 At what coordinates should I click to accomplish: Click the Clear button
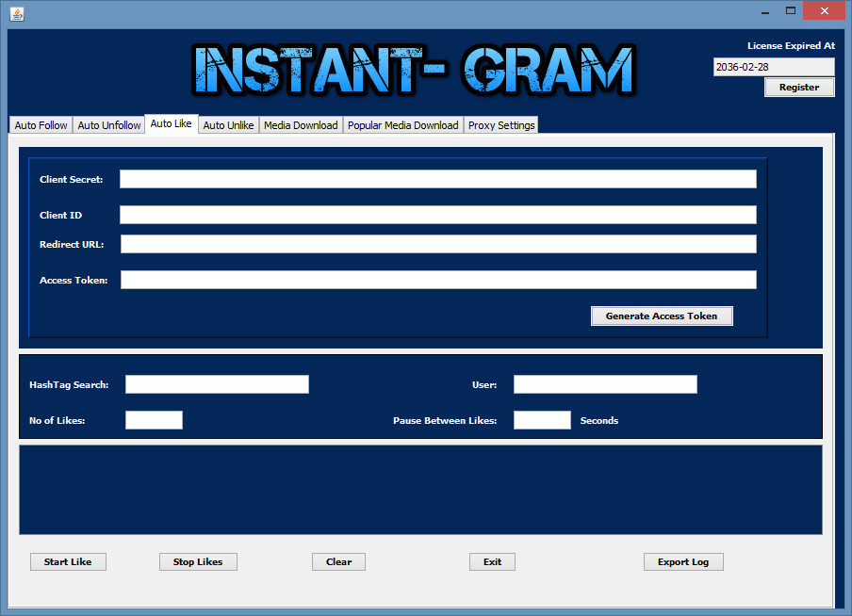tap(338, 561)
